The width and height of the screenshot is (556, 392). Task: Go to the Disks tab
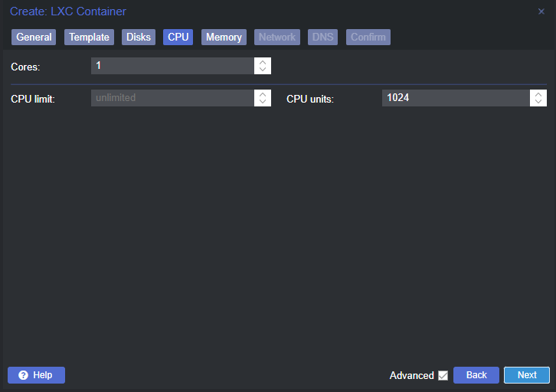[x=139, y=38]
